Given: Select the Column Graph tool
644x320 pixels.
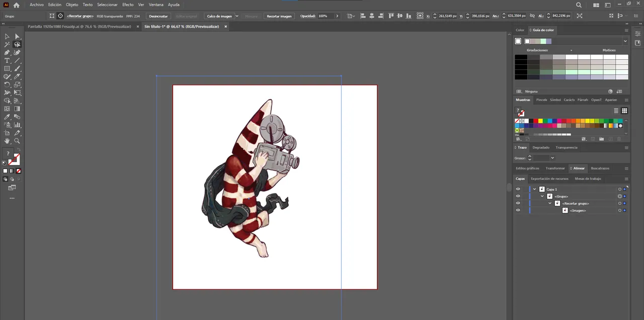Looking at the screenshot, I should pyautogui.click(x=17, y=125).
